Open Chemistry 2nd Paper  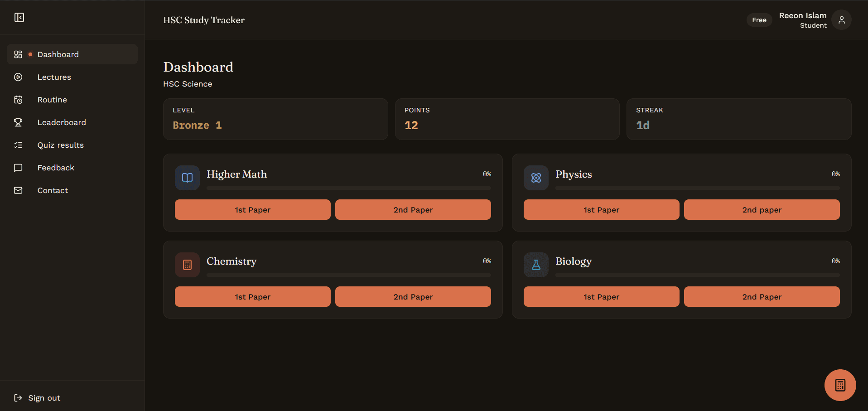(x=413, y=297)
